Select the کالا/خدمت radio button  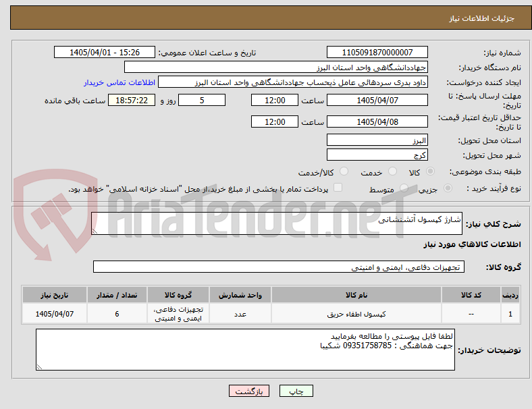344,171
